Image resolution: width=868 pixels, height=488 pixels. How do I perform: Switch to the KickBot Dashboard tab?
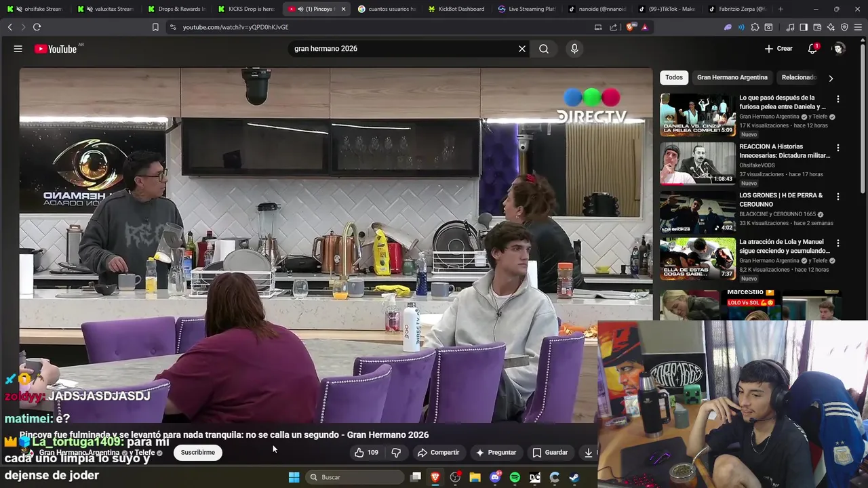pos(457,9)
